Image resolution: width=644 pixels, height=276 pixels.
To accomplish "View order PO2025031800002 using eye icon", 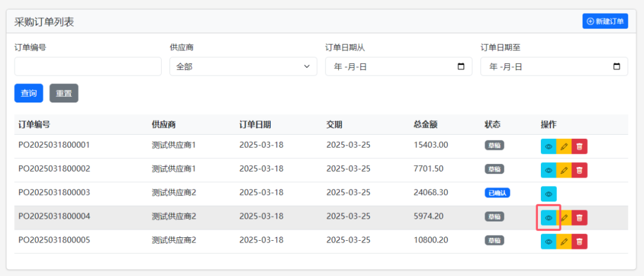I will [549, 170].
